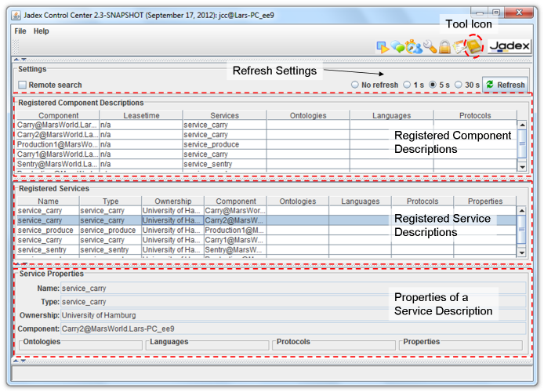Open the wrench settings tool
Image resolution: width=544 pixels, height=392 pixels.
[430, 47]
